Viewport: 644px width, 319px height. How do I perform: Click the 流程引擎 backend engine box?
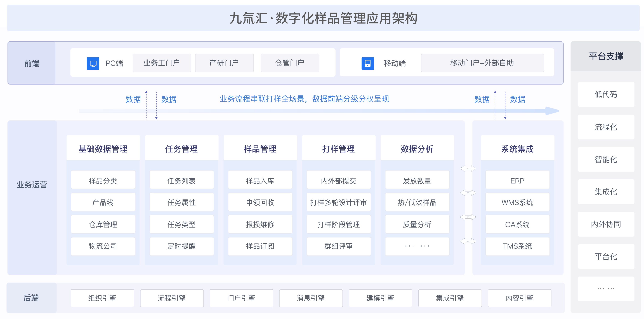point(172,298)
